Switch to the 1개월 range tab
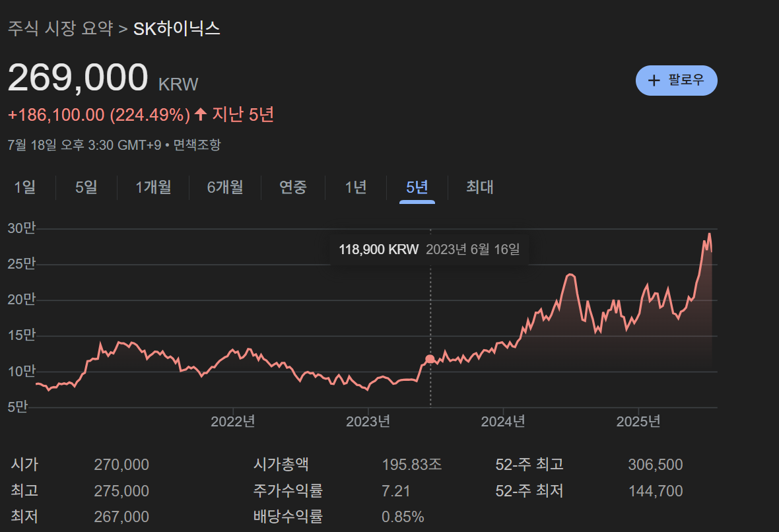The height and width of the screenshot is (532, 779). point(153,187)
